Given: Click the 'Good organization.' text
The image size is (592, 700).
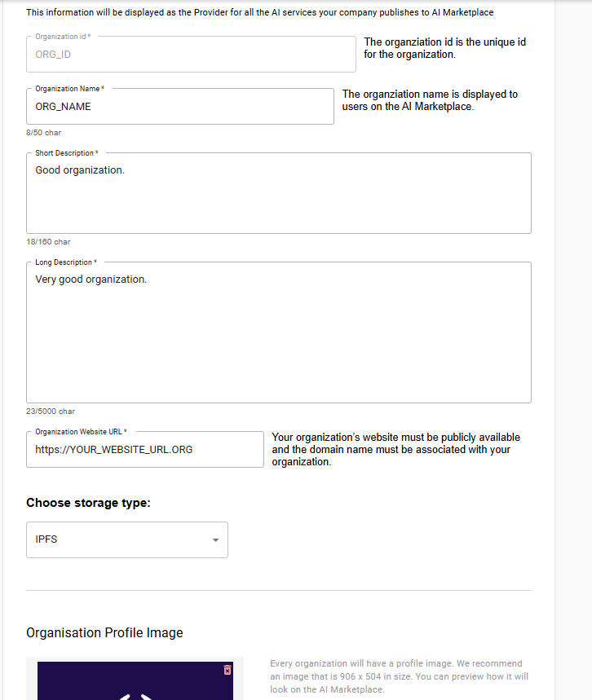Looking at the screenshot, I should click(x=80, y=170).
